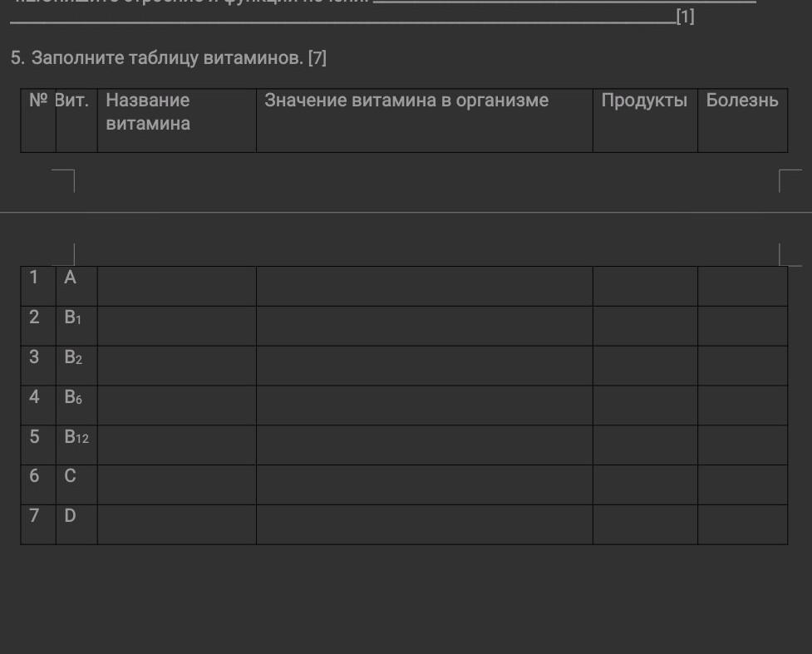Click the "Продукты" column header
Image resolution: width=812 pixels, height=654 pixels.
tap(644, 101)
